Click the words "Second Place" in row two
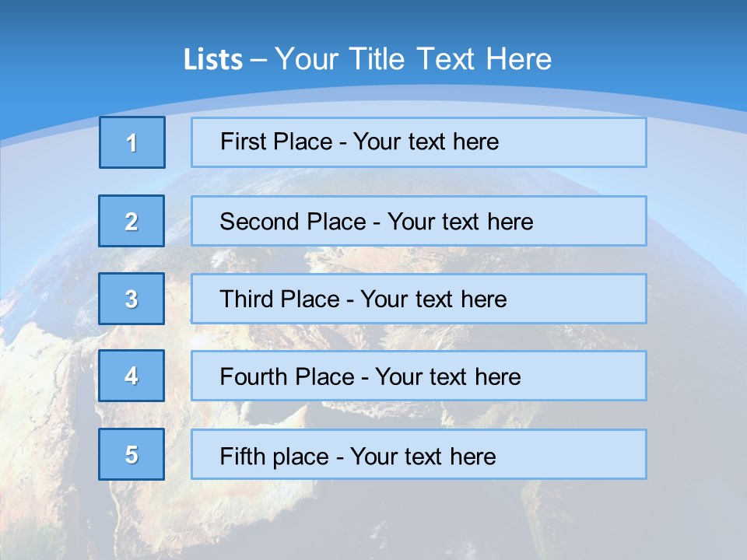The width and height of the screenshot is (747, 560). 293,222
